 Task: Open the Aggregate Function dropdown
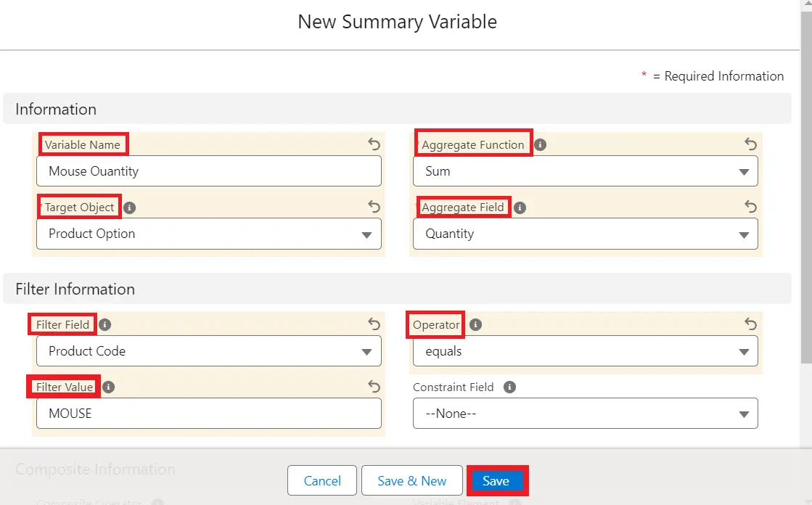(x=586, y=171)
